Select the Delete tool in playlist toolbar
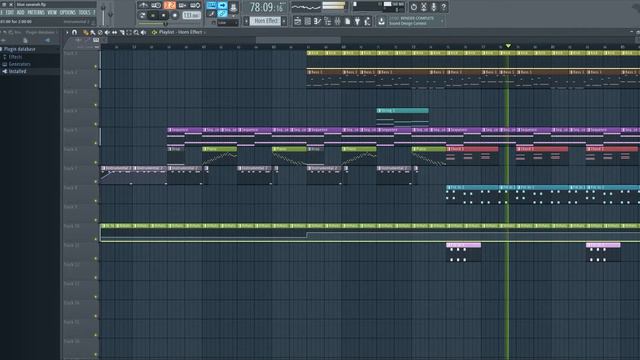This screenshot has height=360, width=640. pyautogui.click(x=100, y=32)
